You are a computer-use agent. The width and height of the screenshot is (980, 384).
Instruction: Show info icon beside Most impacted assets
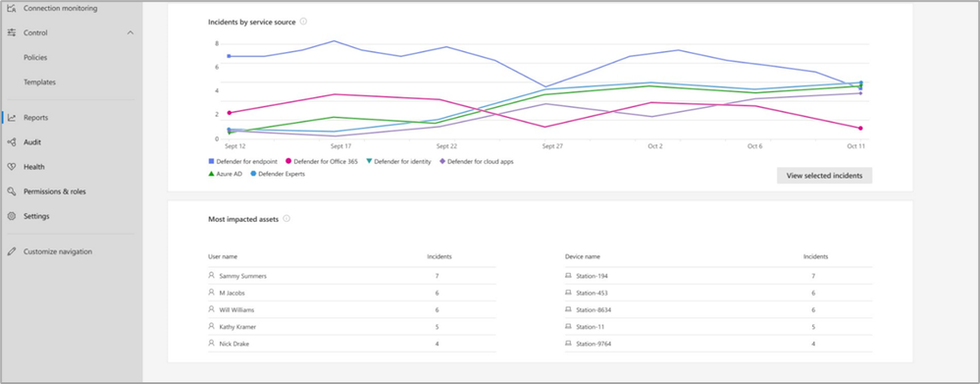tap(286, 219)
